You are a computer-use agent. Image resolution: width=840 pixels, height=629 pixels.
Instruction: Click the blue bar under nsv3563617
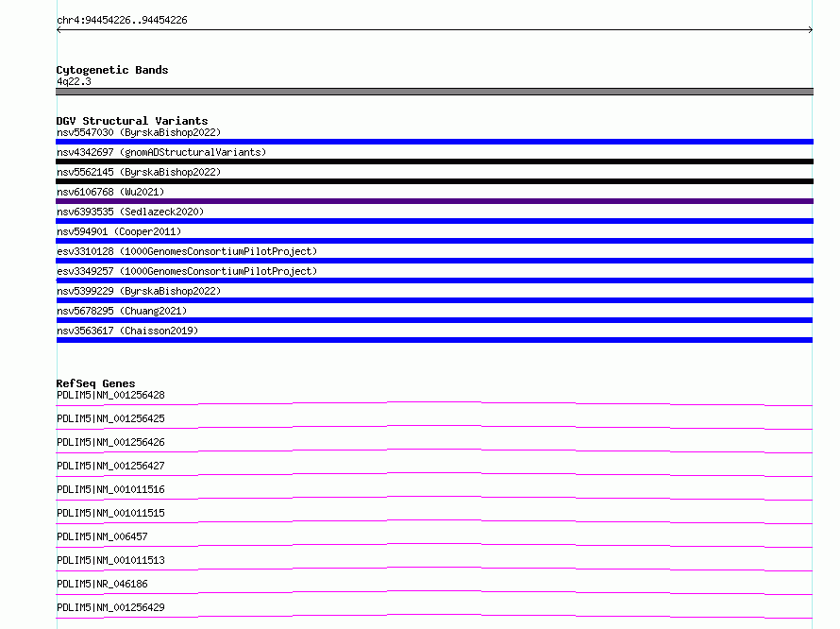click(434, 340)
